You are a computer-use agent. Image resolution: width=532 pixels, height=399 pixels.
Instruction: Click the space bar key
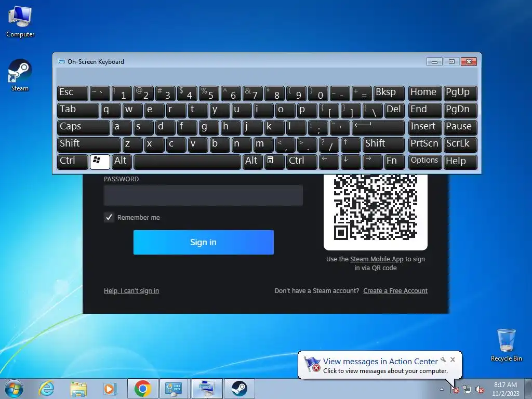(x=187, y=162)
